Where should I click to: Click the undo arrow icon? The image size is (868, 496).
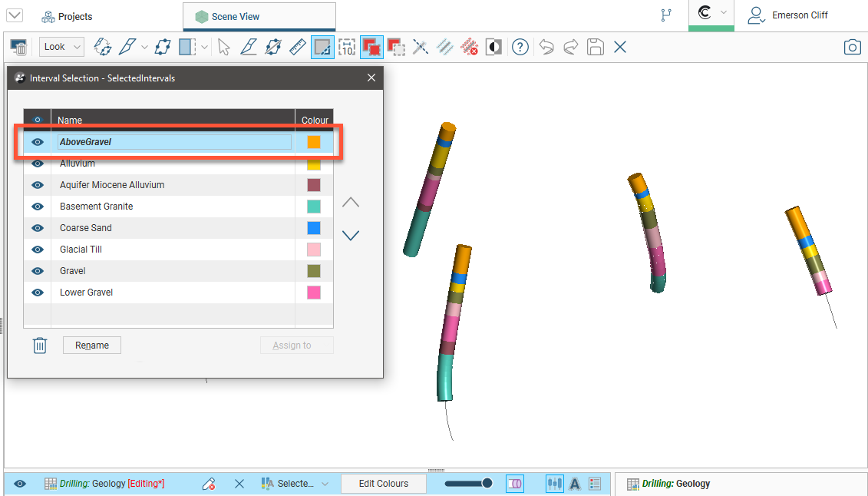[546, 48]
